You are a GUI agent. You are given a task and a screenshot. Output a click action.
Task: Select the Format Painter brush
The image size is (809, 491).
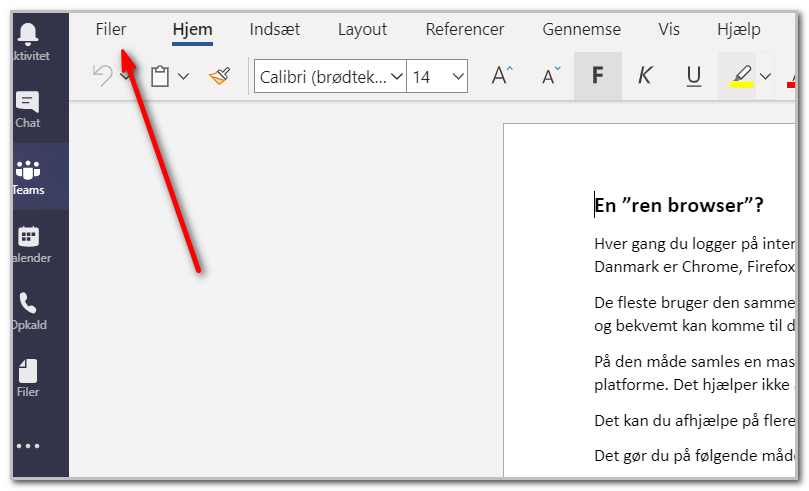(219, 76)
